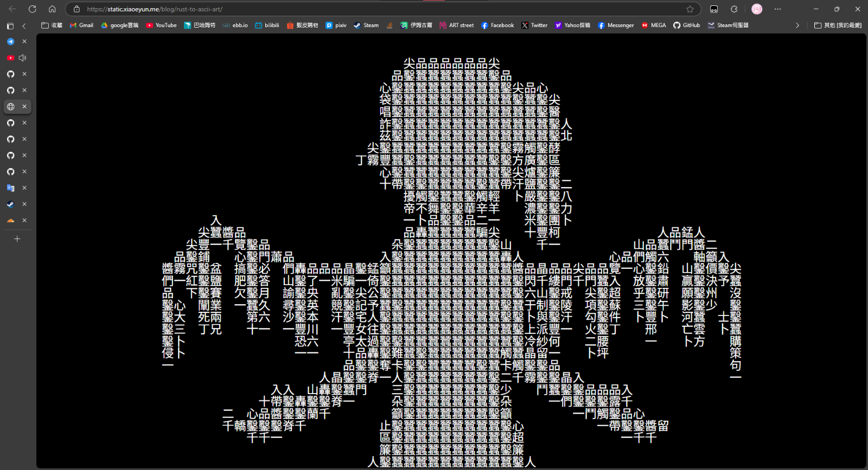
Task: Go to the browser home page
Action: 52,9
